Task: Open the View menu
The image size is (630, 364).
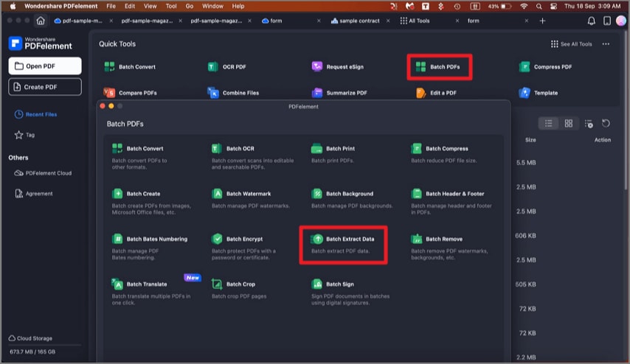Action: tap(150, 6)
